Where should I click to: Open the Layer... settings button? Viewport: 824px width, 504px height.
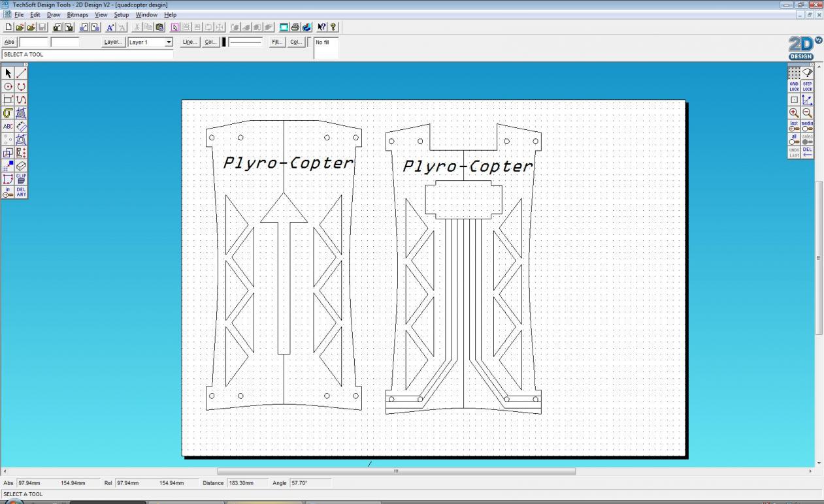(x=113, y=42)
